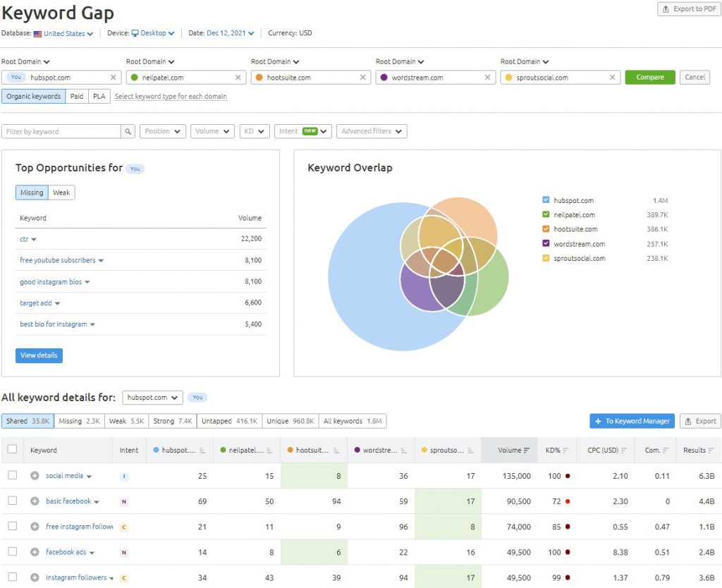Click the keyword filter search magnifier icon
Viewport: 722px width, 588px height.
click(x=128, y=131)
